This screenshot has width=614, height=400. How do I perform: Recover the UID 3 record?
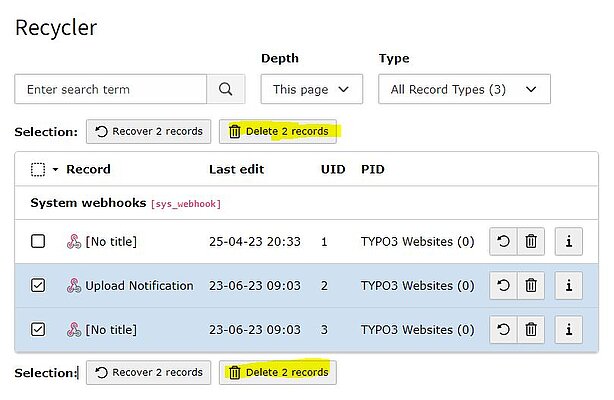(x=504, y=329)
